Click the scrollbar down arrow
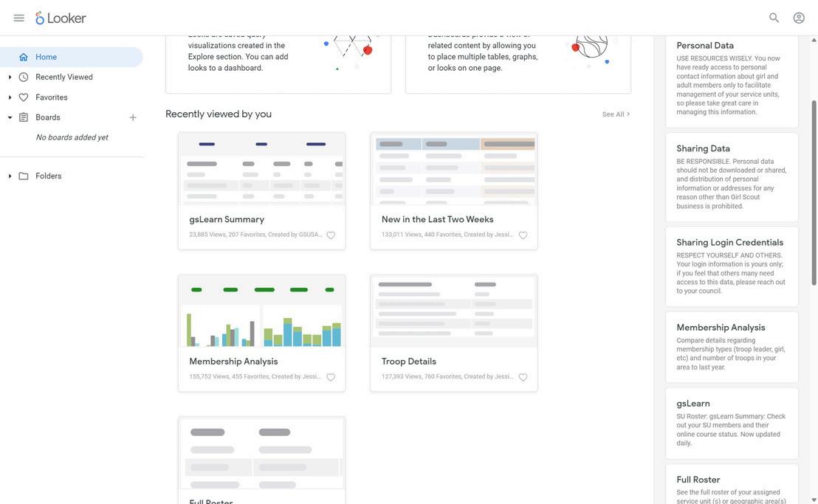This screenshot has height=504, width=818. (x=814, y=500)
